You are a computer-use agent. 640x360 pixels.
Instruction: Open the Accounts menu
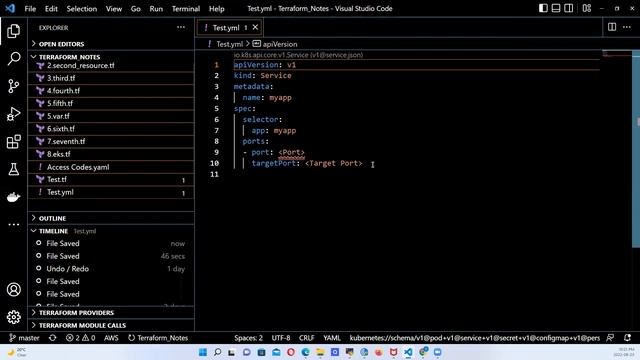click(x=13, y=289)
